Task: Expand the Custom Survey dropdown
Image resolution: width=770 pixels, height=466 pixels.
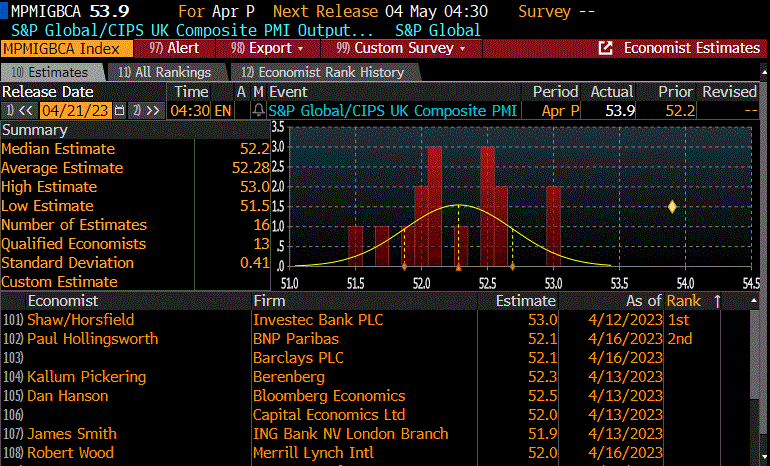Action: click(x=401, y=48)
